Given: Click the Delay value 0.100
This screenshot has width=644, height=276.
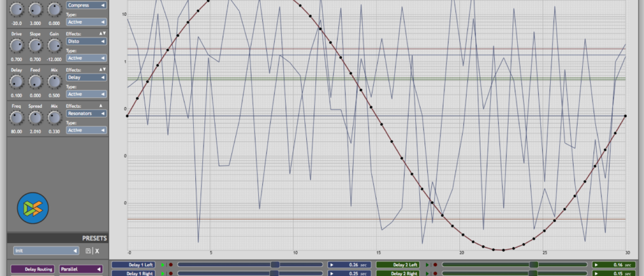Looking at the screenshot, I should coord(16,96).
